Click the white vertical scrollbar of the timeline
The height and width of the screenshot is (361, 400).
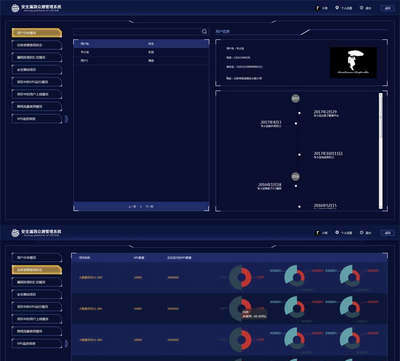(x=380, y=151)
